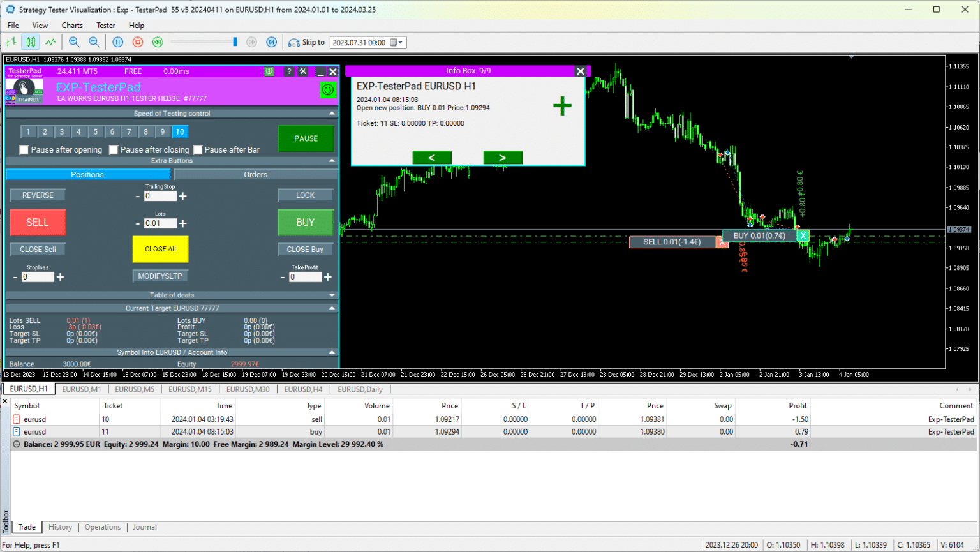The image size is (980, 552).
Task: Switch chart to line chart mode
Action: click(50, 41)
